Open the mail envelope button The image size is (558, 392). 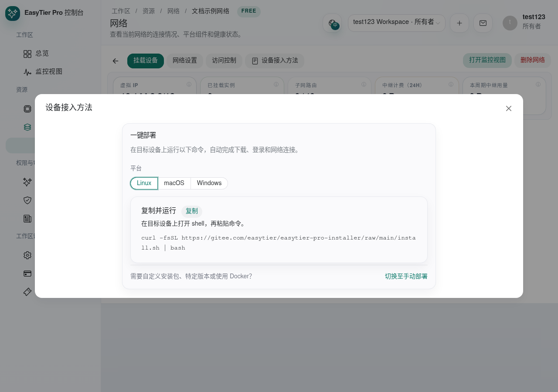click(483, 23)
